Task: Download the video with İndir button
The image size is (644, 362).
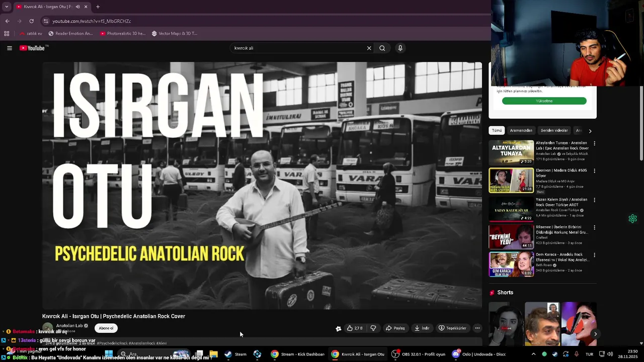Action: (x=422, y=328)
